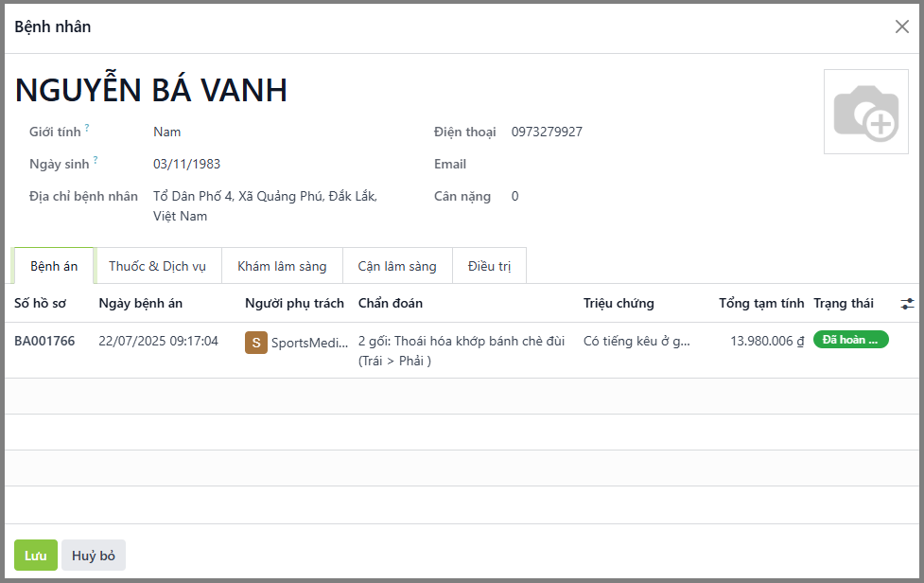The image size is (924, 583).
Task: Open medical record BA001766
Action: point(44,341)
